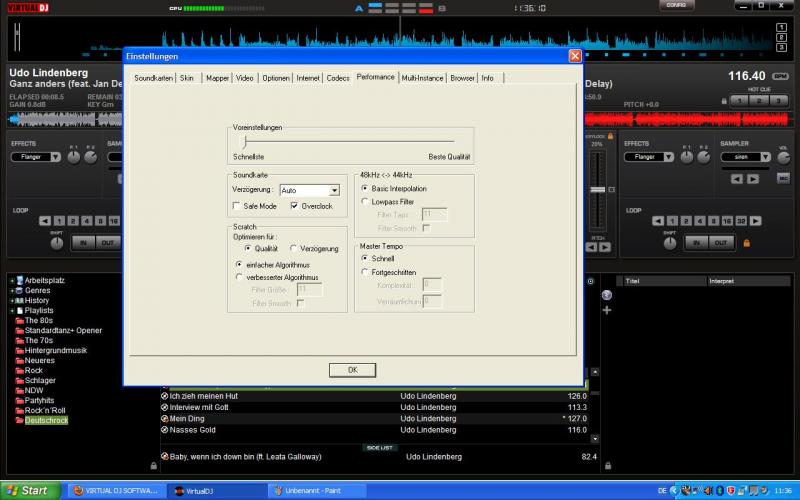Click the lock icon at bottom right of side list
This screenshot has width=800, height=500.
pos(608,465)
